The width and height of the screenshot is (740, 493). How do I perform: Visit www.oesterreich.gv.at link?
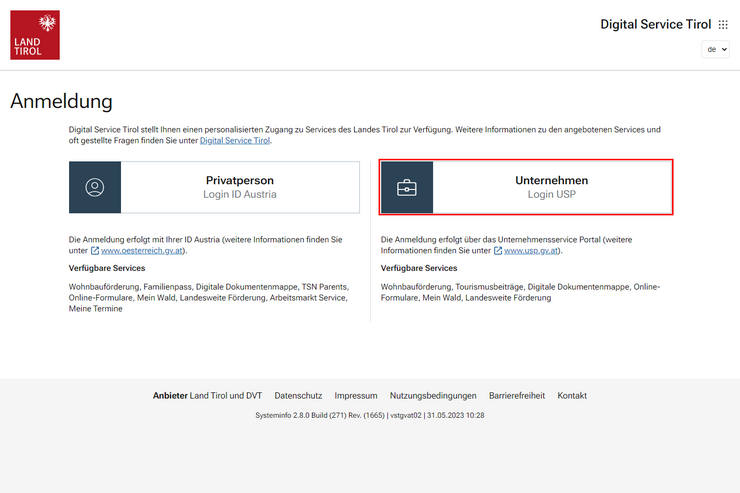tap(143, 251)
